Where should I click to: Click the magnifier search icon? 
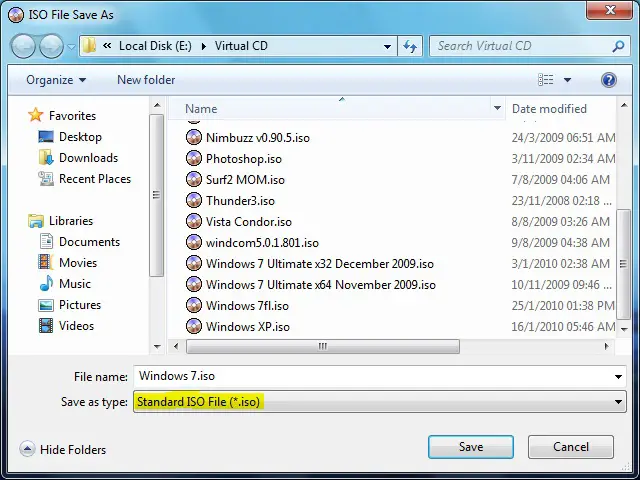tap(618, 46)
